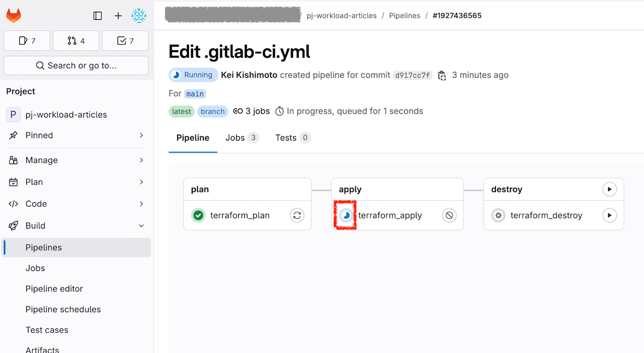Viewport: 644px width, 353px height.
Task: Cancel the terraform_apply job
Action: click(449, 215)
